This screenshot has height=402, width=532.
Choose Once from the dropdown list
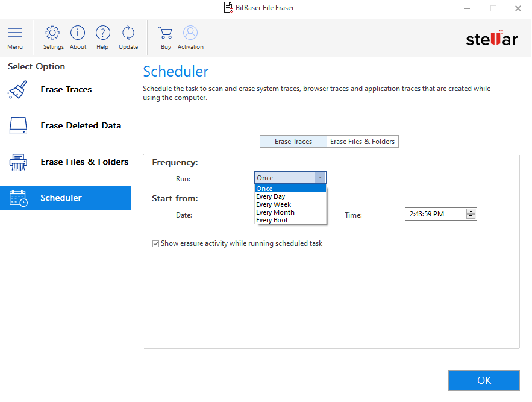point(290,189)
